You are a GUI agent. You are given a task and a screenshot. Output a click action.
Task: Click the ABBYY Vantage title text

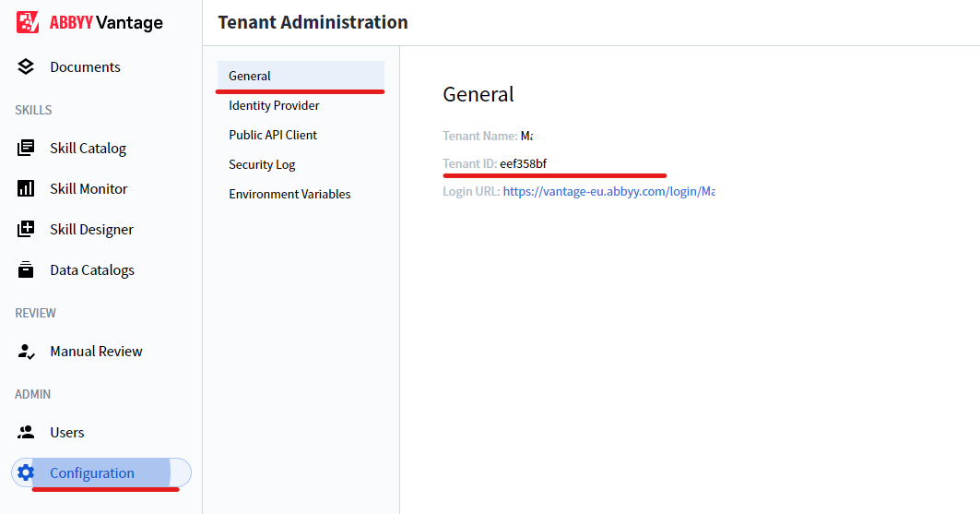tap(106, 22)
